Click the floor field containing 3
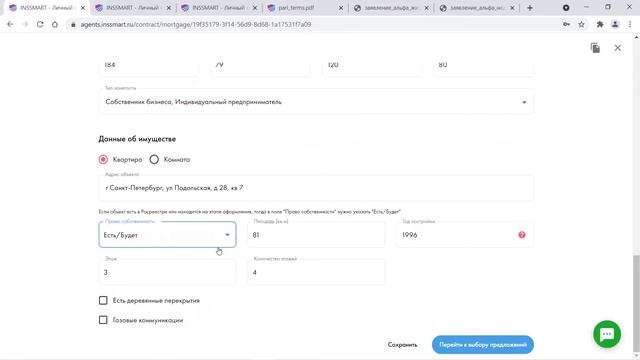 tap(167, 272)
